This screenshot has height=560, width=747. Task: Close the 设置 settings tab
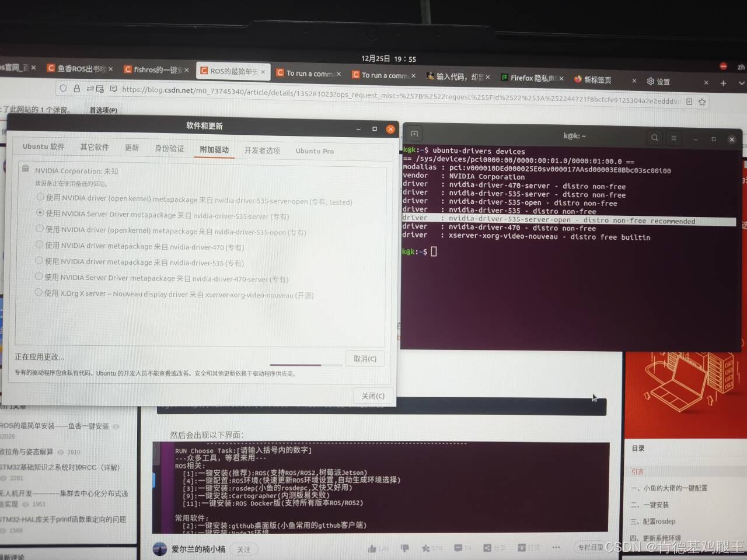[706, 83]
